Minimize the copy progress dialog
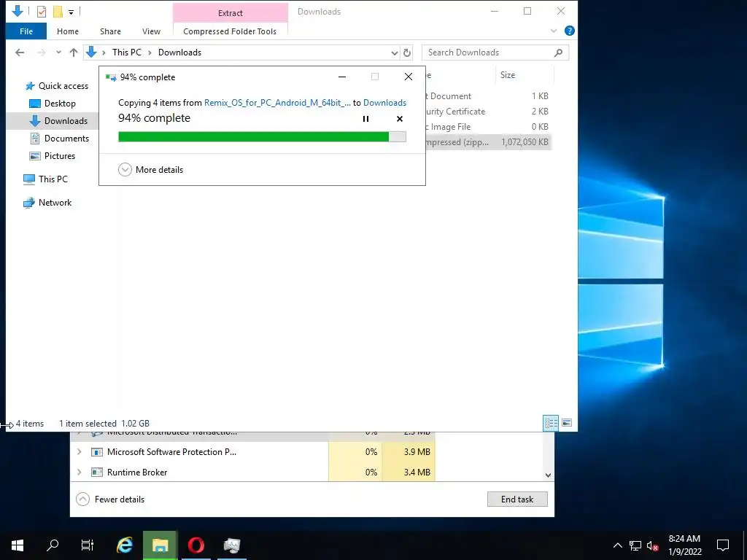The height and width of the screenshot is (560, 747). 342,77
